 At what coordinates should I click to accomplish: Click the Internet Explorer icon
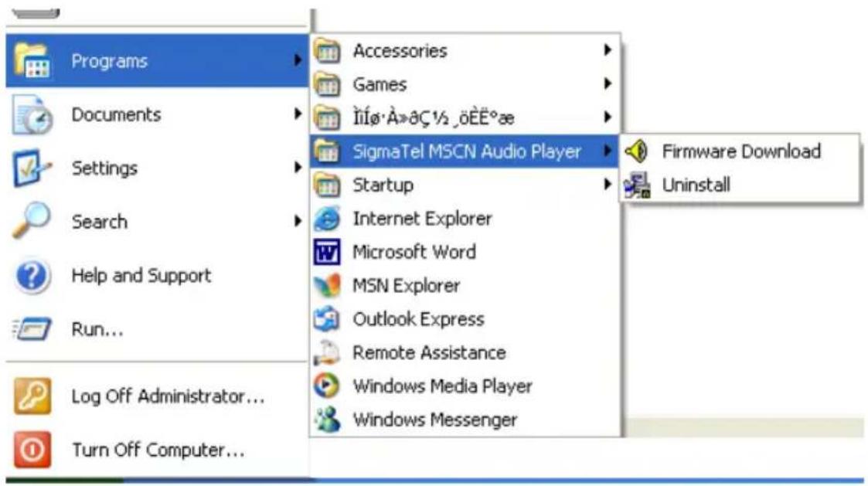(x=327, y=219)
